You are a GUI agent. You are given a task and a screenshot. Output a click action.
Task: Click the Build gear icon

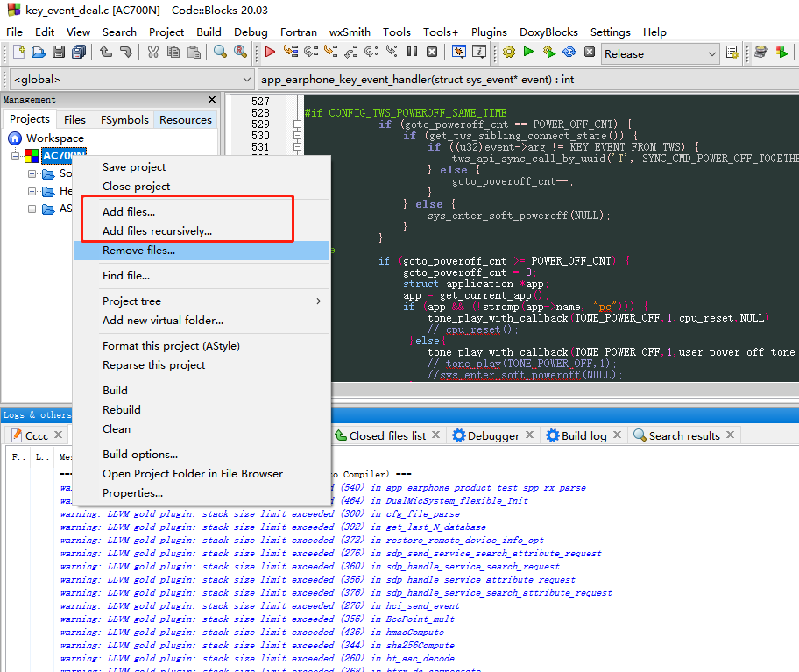coord(508,52)
